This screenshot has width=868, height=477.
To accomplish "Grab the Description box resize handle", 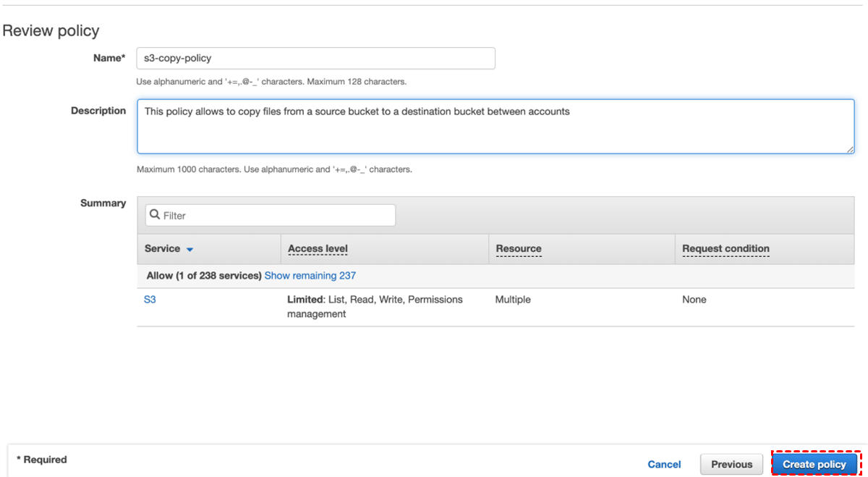I will pyautogui.click(x=850, y=149).
